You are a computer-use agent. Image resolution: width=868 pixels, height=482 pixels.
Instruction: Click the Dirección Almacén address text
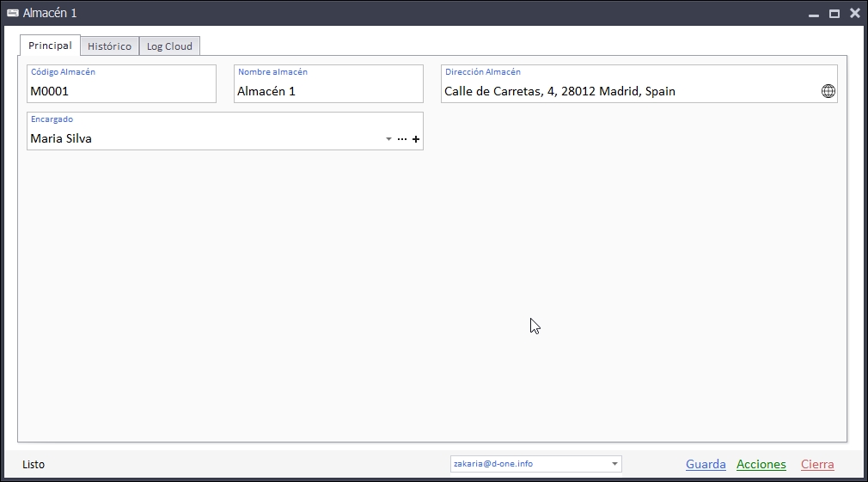tap(559, 91)
